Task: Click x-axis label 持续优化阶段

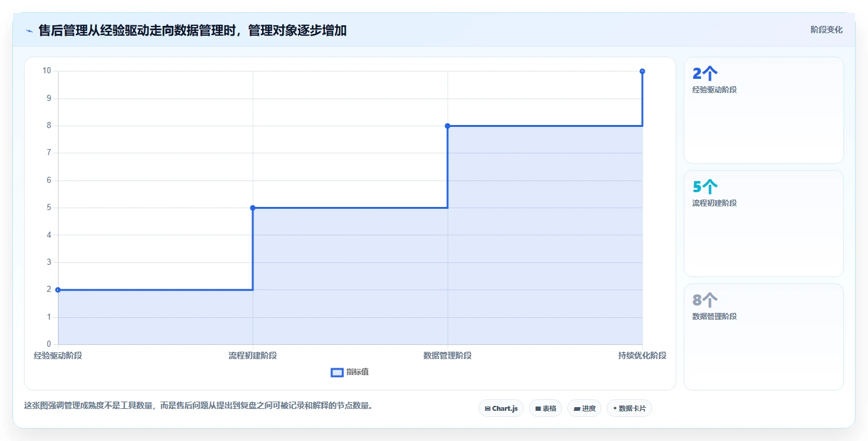Action: point(642,355)
